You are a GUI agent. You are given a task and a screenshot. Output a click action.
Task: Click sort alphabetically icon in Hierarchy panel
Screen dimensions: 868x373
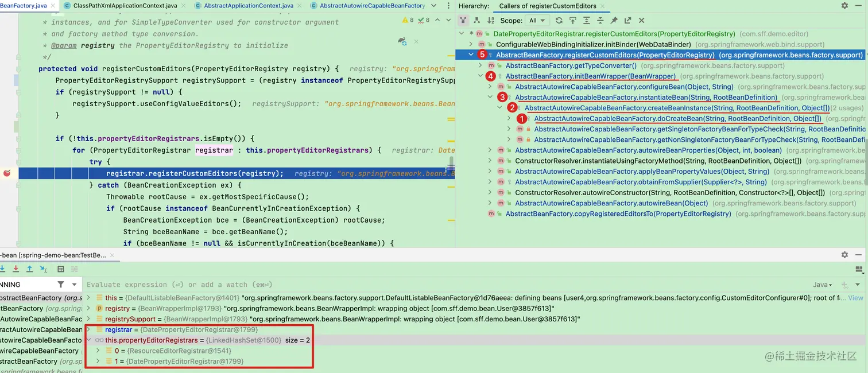click(491, 21)
